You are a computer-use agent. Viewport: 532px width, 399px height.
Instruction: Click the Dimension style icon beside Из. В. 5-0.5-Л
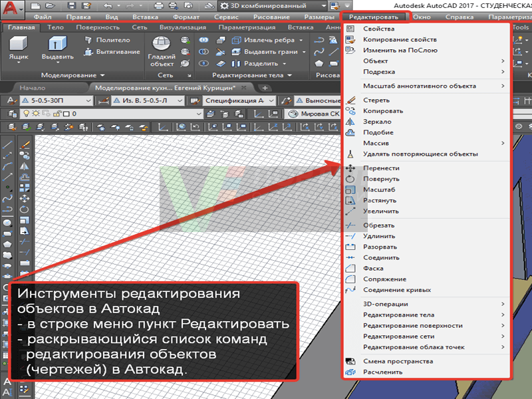104,101
